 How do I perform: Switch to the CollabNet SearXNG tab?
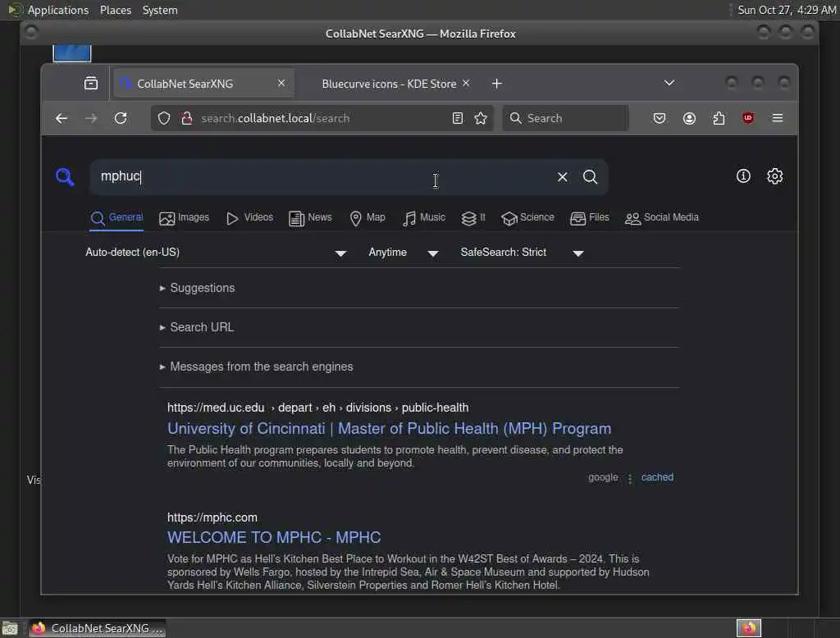(203, 84)
